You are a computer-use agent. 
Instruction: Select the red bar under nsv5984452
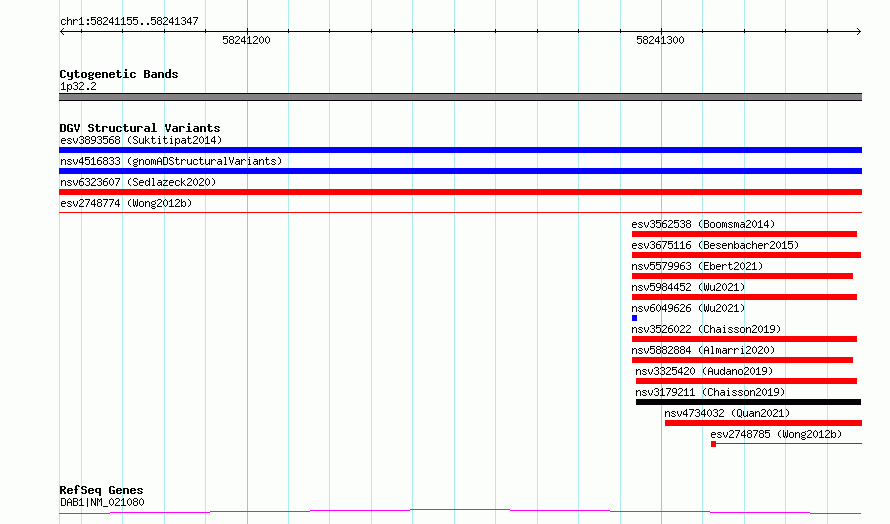click(x=744, y=297)
